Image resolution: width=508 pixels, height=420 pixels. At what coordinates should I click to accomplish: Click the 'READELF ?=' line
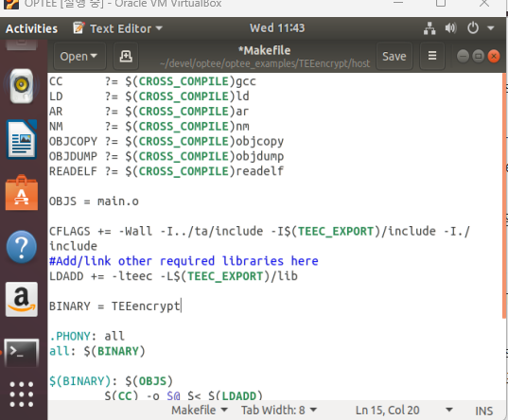[166, 171]
